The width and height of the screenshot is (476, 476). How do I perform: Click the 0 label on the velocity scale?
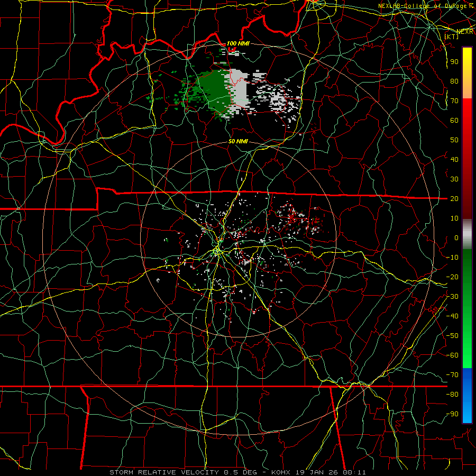[x=456, y=237]
